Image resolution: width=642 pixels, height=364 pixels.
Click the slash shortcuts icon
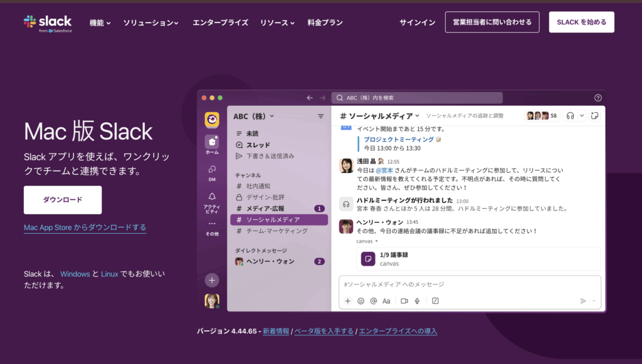(x=435, y=301)
